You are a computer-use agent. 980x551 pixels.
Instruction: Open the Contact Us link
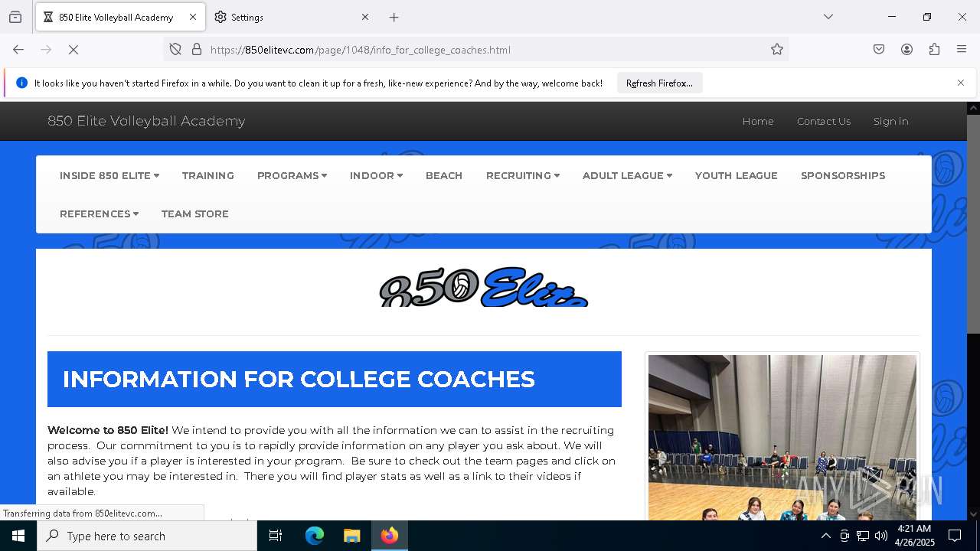(x=824, y=121)
